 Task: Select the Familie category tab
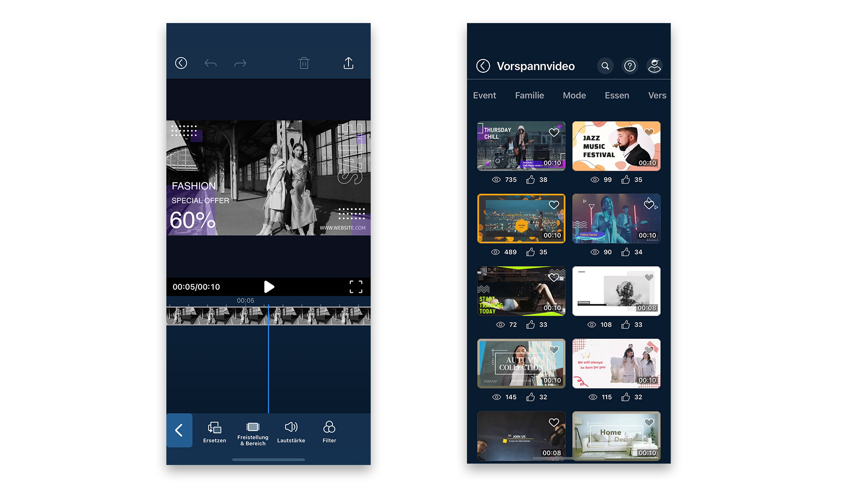529,95
